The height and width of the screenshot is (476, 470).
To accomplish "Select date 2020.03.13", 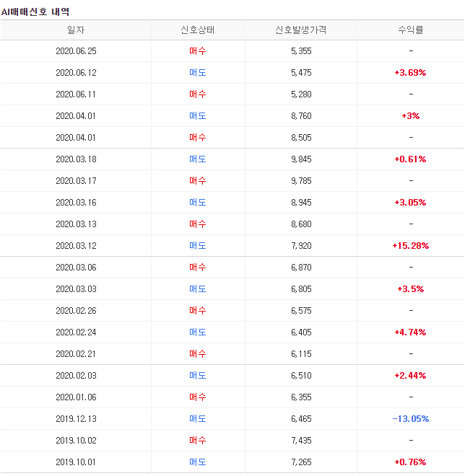I will click(76, 224).
